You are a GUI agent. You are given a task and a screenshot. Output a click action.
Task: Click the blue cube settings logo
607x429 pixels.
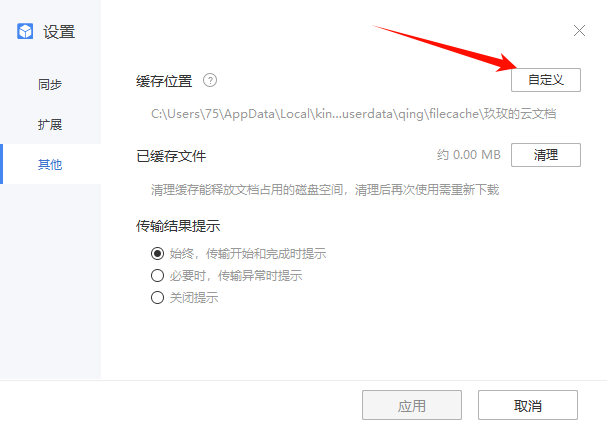click(25, 31)
